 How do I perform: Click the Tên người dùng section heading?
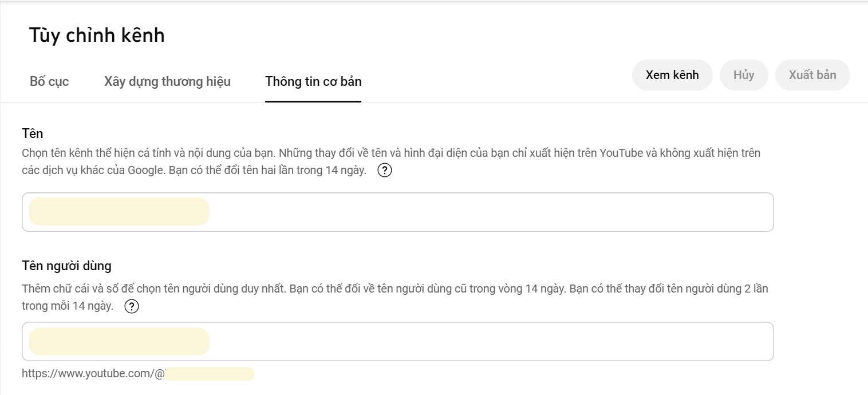66,266
